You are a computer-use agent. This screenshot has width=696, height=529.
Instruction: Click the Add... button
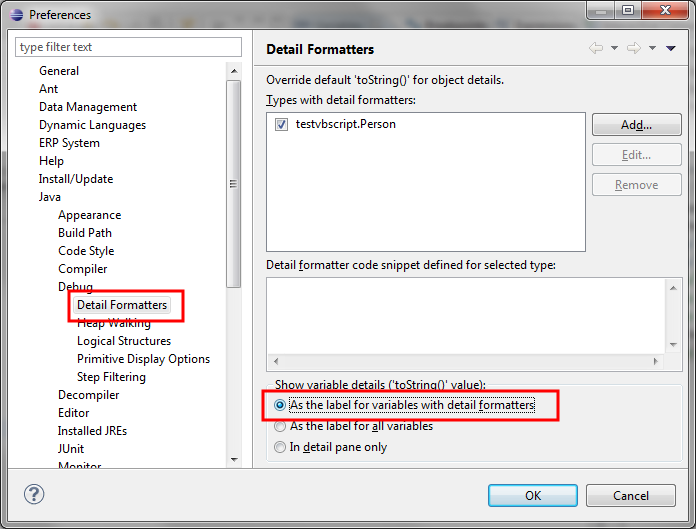(636, 125)
